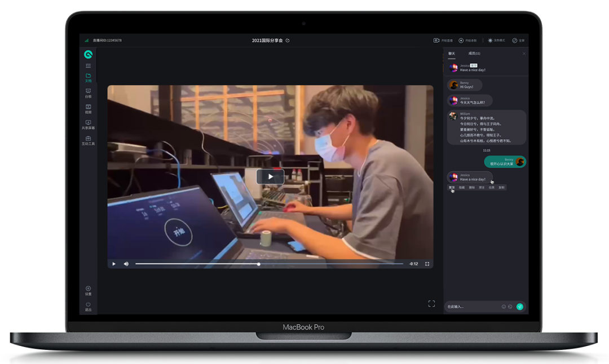609x364 pixels.
Task: Click 开始直播 start live broadcast
Action: pos(443,41)
